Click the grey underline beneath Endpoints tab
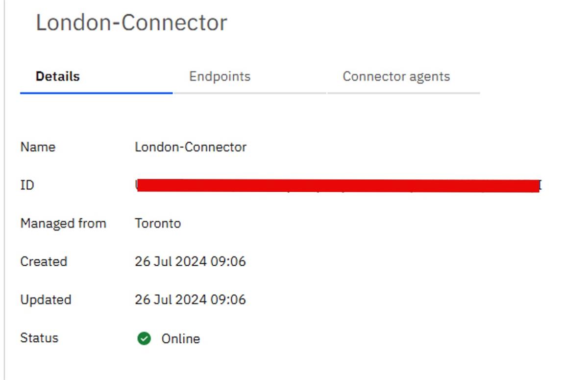The image size is (588, 380). pos(250,92)
